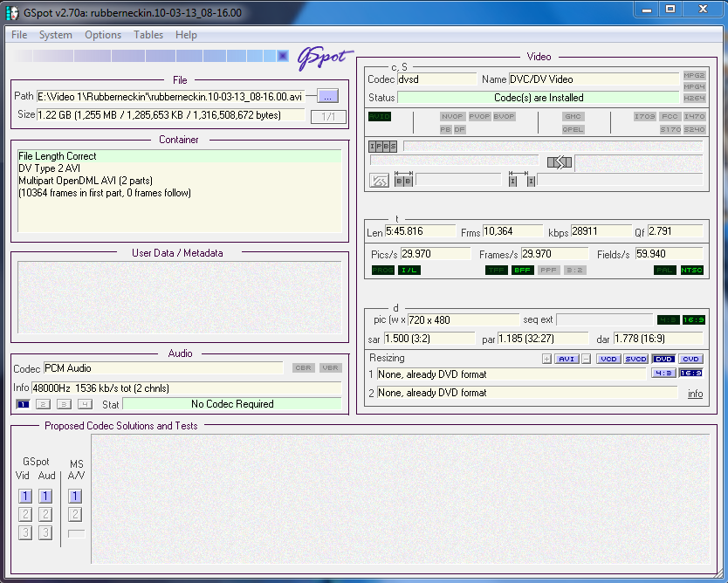This screenshot has width=728, height=583.
Task: Open the Tables menu
Action: coord(148,35)
